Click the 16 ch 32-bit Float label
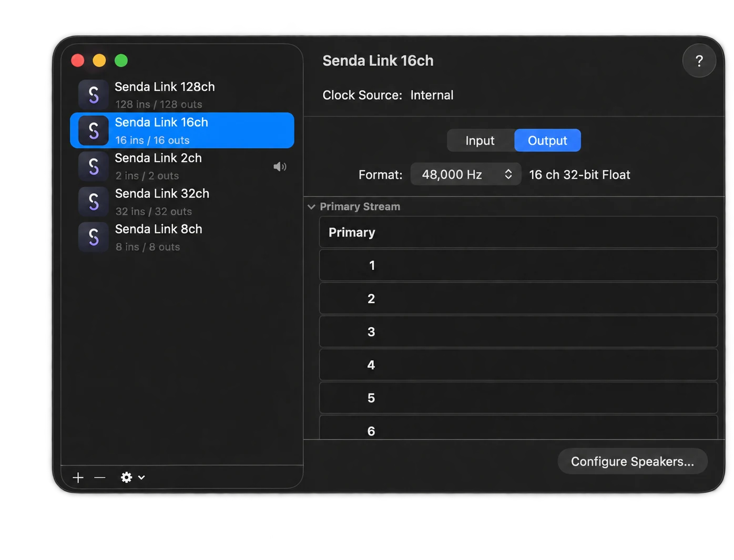The image size is (734, 560). [579, 175]
